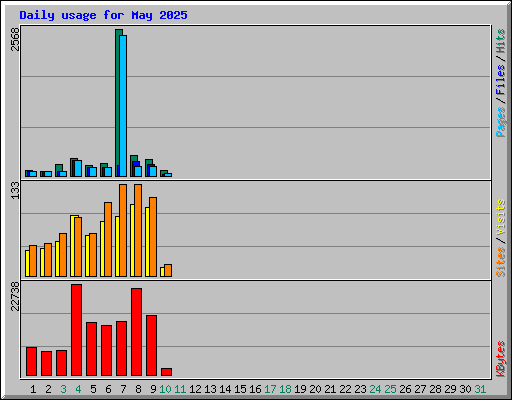This screenshot has width=512, height=400.
Task: Click the yellow "Visits" legend label
Action: tap(501, 217)
